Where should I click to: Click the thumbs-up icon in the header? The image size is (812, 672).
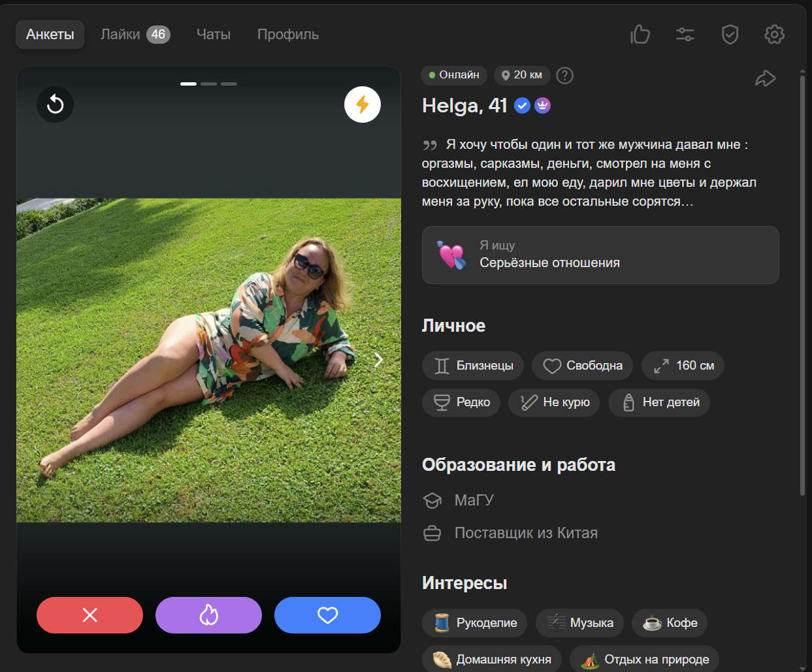tap(640, 34)
